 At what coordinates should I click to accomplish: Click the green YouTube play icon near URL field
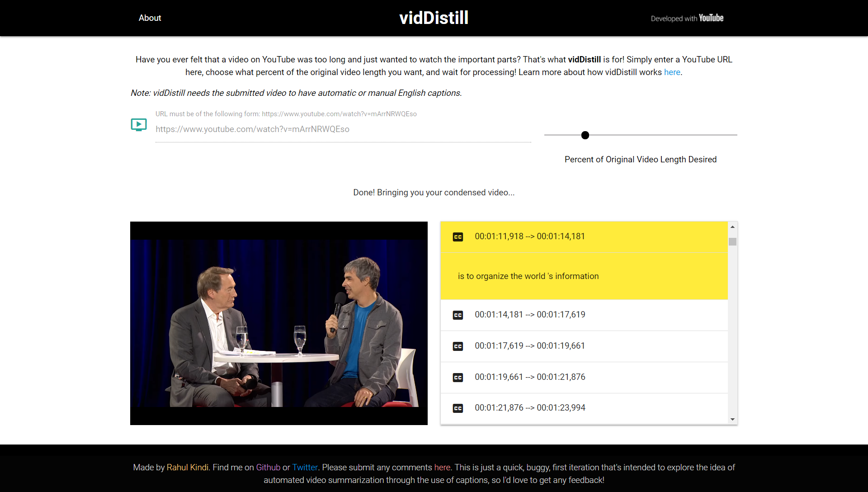coord(138,125)
